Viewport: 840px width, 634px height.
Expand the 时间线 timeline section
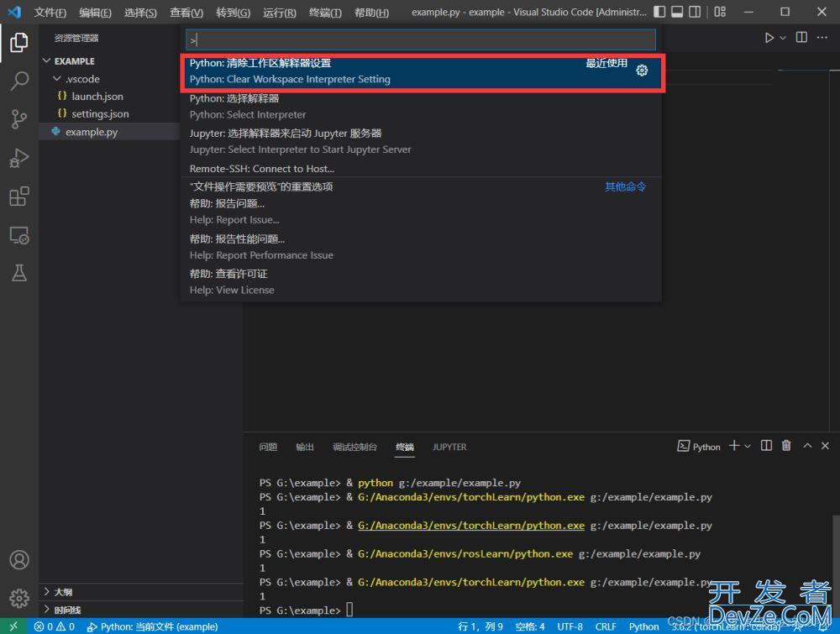141,610
